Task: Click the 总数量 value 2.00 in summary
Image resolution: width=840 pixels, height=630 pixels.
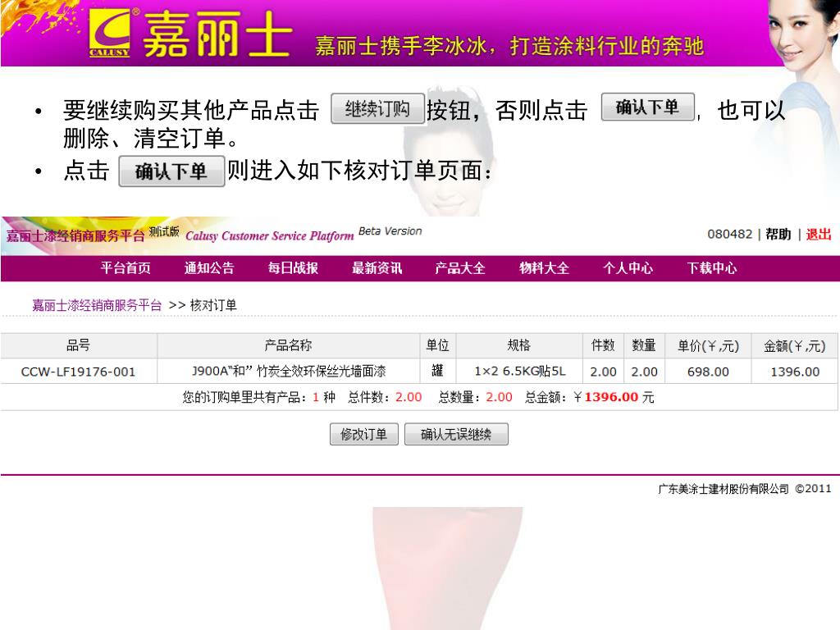Action: pos(500,397)
